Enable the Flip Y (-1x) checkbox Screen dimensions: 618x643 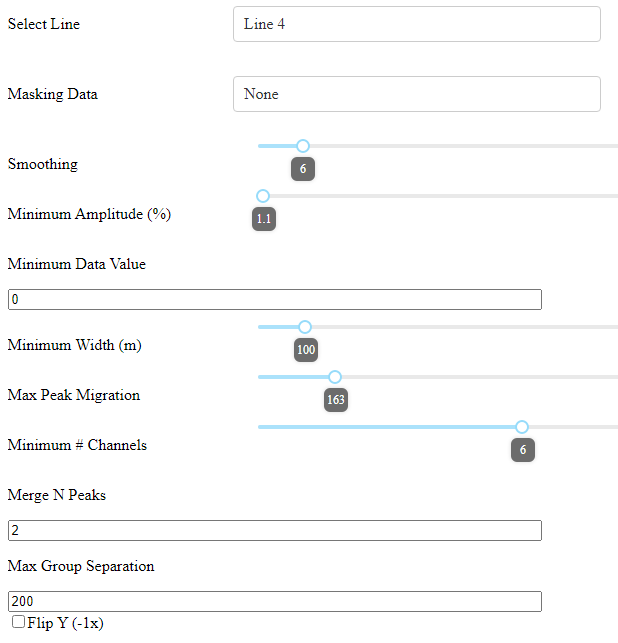pos(18,623)
